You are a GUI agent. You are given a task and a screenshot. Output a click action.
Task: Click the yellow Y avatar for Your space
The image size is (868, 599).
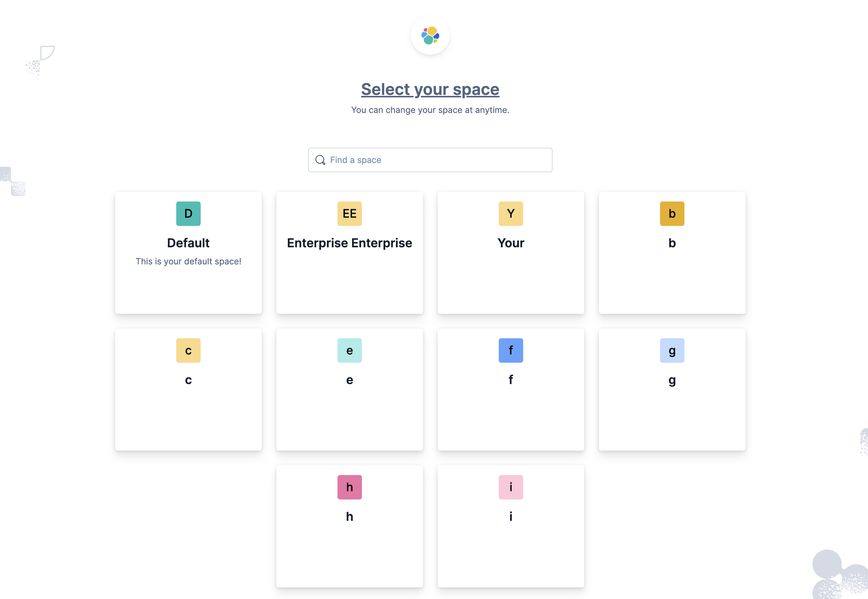coord(511,213)
